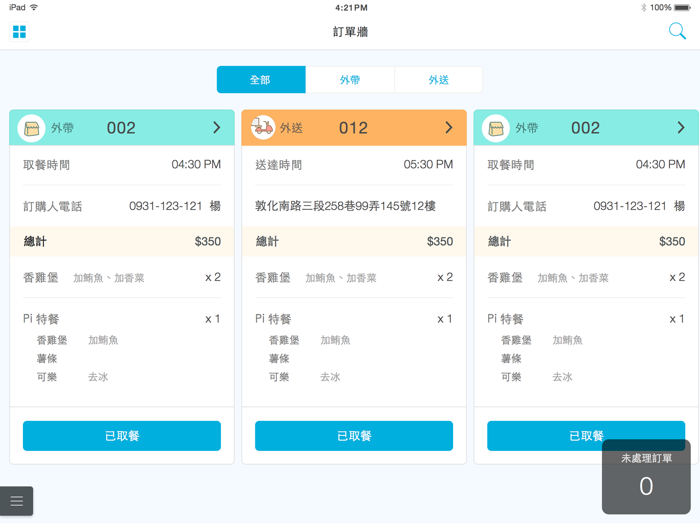Screen dimensions: 700x525
Task: Select the 全部 tab
Action: point(261,80)
